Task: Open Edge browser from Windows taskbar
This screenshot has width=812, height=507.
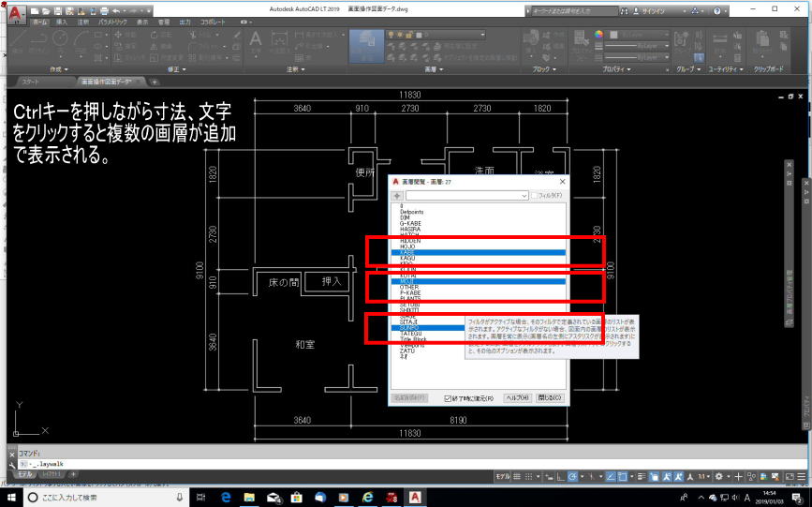Action: click(x=226, y=497)
